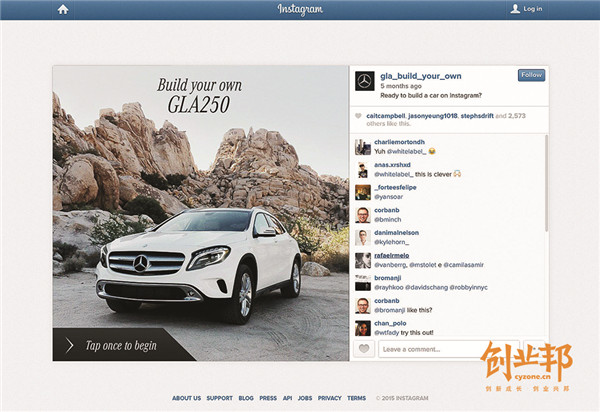The width and height of the screenshot is (600, 412).
Task: Open the JOBS footer link
Action: (305, 398)
